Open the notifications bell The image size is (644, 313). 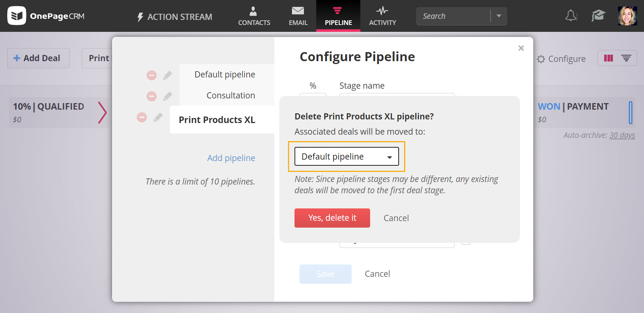(571, 16)
